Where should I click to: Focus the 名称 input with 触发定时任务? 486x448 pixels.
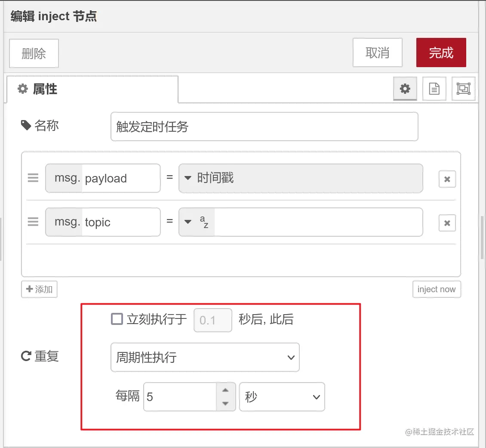pyautogui.click(x=265, y=127)
